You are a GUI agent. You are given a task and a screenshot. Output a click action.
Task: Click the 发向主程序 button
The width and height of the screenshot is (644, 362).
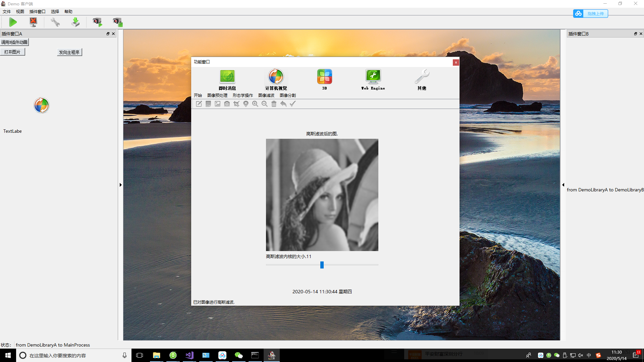[x=69, y=52]
